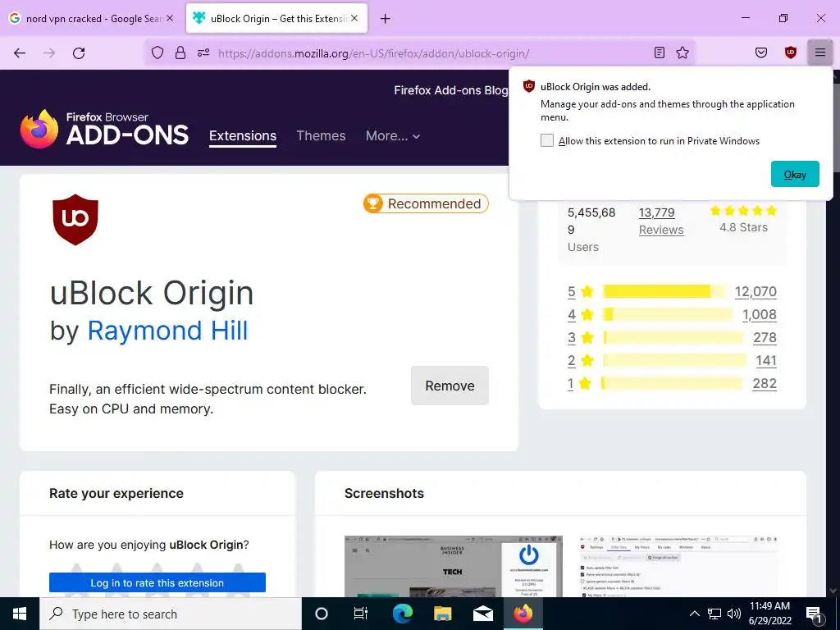Screen dimensions: 840x630
Task: Enable extension in Private Windows checkbox
Action: click(547, 140)
